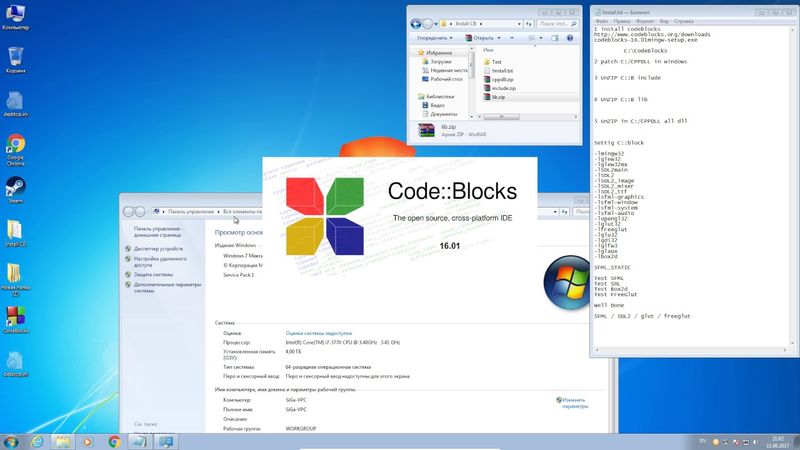Open the Справка menu in Notepad
The height and width of the screenshot is (450, 800).
pos(683,21)
